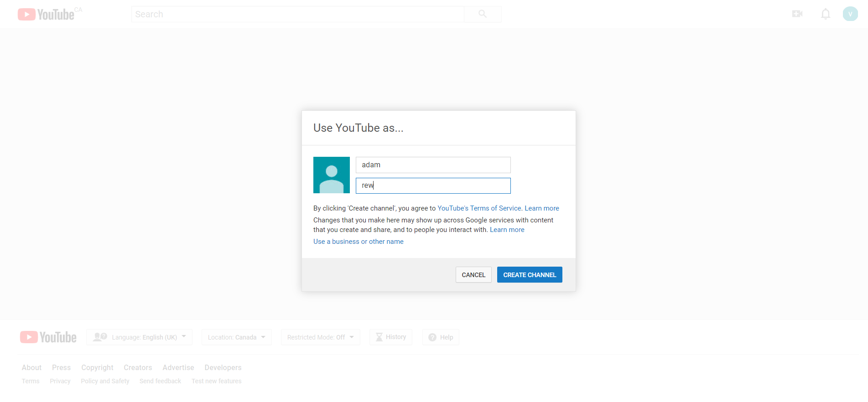The height and width of the screenshot is (402, 868).
Task: Click the search magnifier button
Action: (x=483, y=14)
